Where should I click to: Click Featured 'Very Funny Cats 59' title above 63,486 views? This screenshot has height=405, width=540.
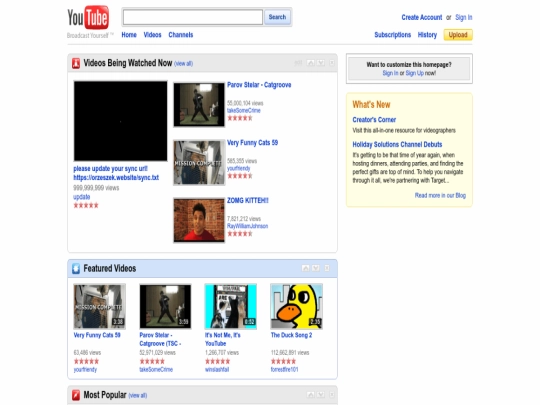(x=97, y=335)
